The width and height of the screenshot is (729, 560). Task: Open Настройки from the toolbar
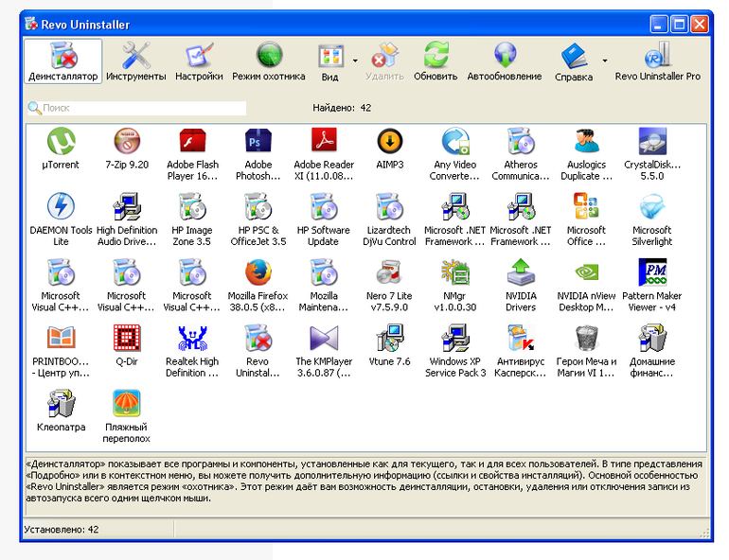tap(199, 61)
